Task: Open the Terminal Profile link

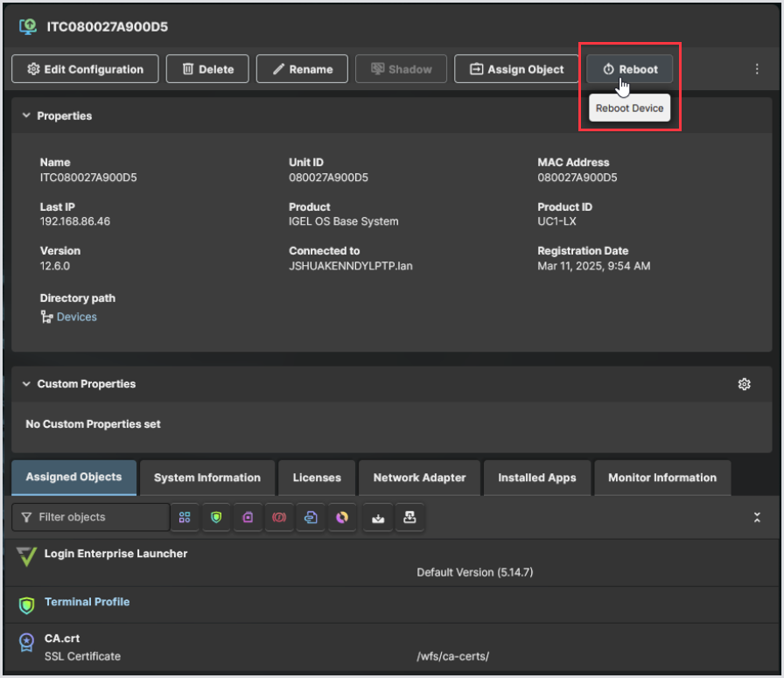Action: (x=87, y=602)
